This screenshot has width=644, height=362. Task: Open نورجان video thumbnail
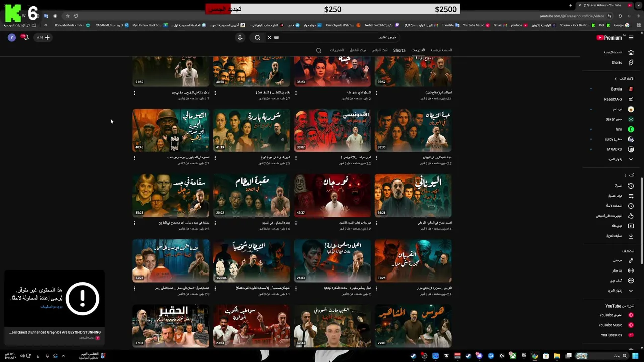click(333, 196)
